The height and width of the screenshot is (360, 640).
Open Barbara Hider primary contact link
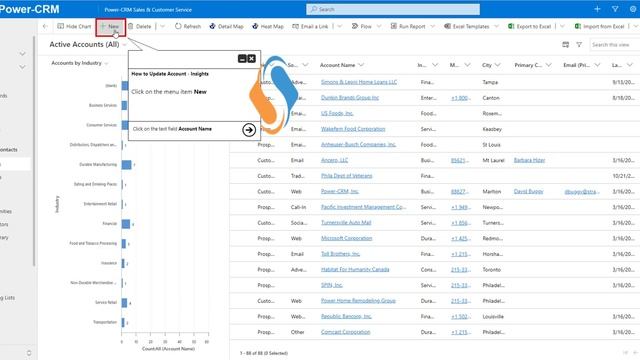(529, 160)
